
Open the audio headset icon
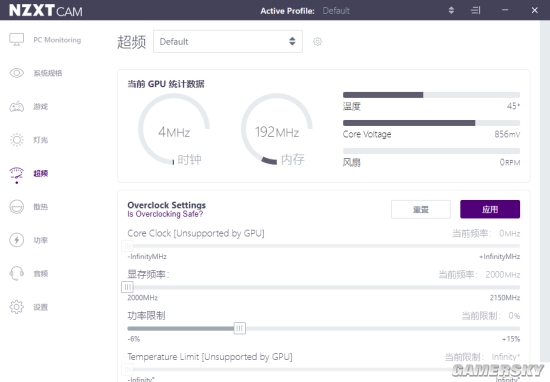[x=16, y=274]
